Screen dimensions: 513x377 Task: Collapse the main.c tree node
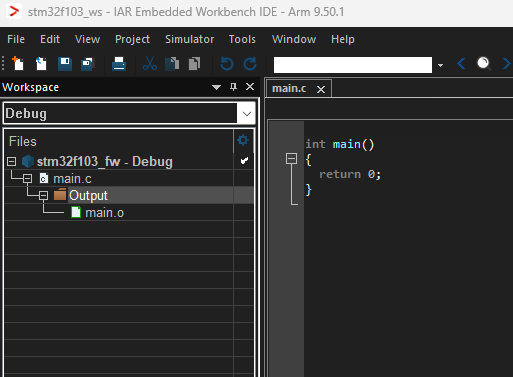pyautogui.click(x=28, y=179)
